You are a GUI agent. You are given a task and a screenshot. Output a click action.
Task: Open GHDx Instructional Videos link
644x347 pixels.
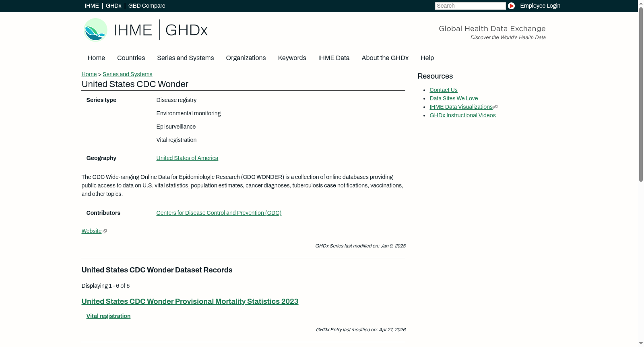(462, 115)
